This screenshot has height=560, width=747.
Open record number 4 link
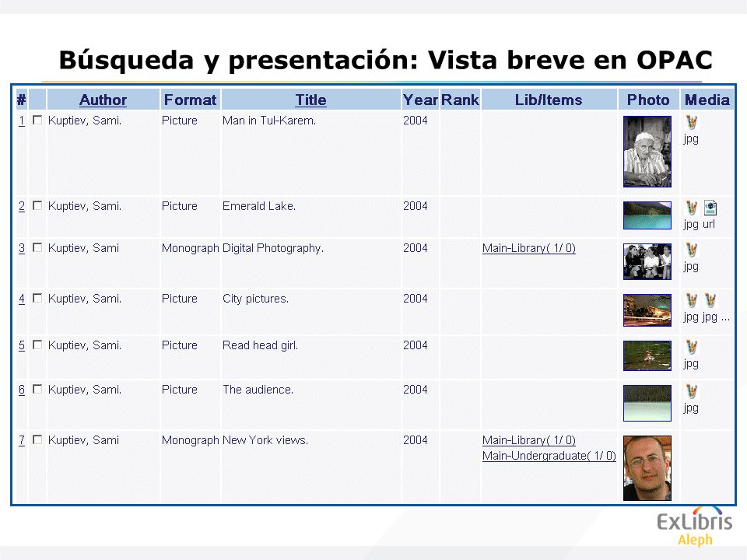pos(22,299)
